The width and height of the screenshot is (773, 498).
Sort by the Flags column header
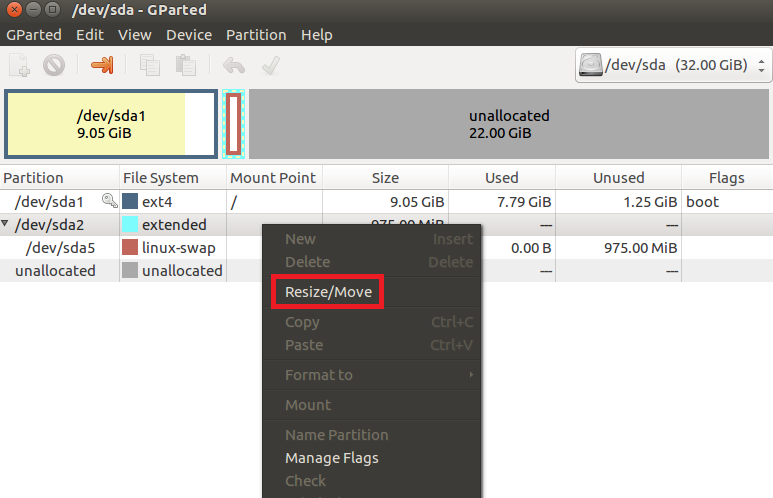click(727, 178)
